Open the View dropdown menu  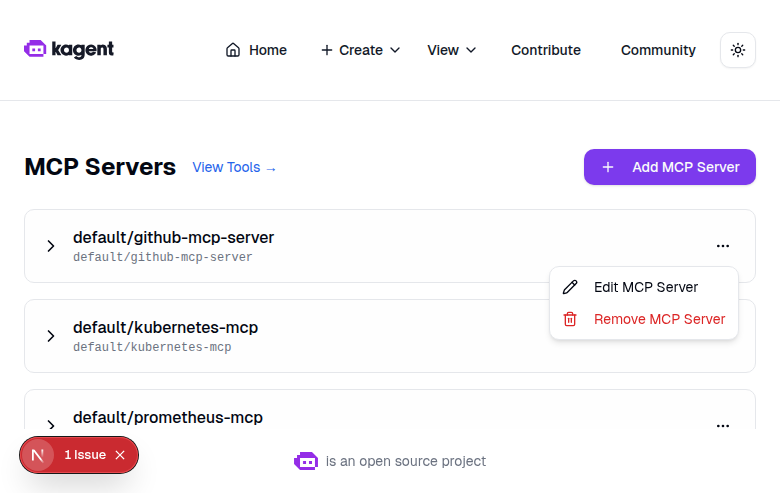451,50
